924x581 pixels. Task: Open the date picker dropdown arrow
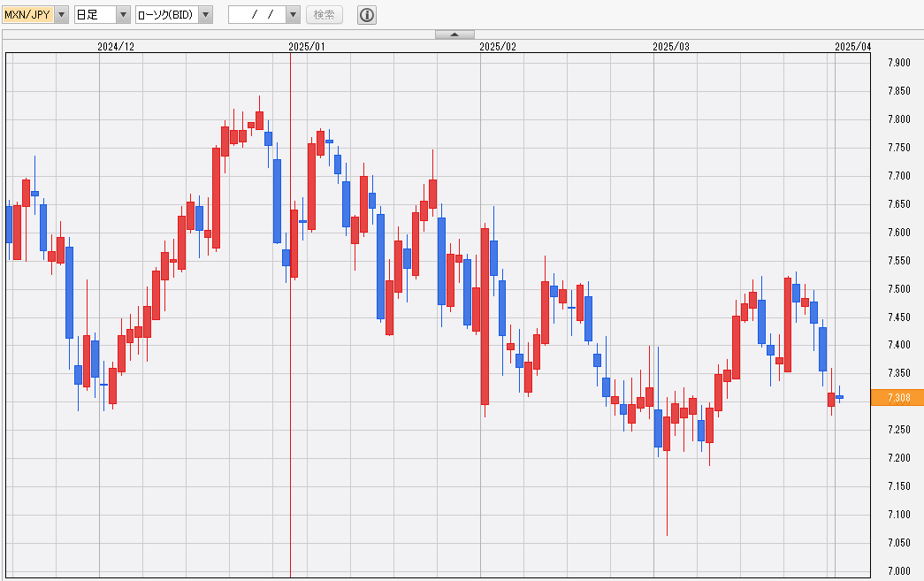[293, 15]
